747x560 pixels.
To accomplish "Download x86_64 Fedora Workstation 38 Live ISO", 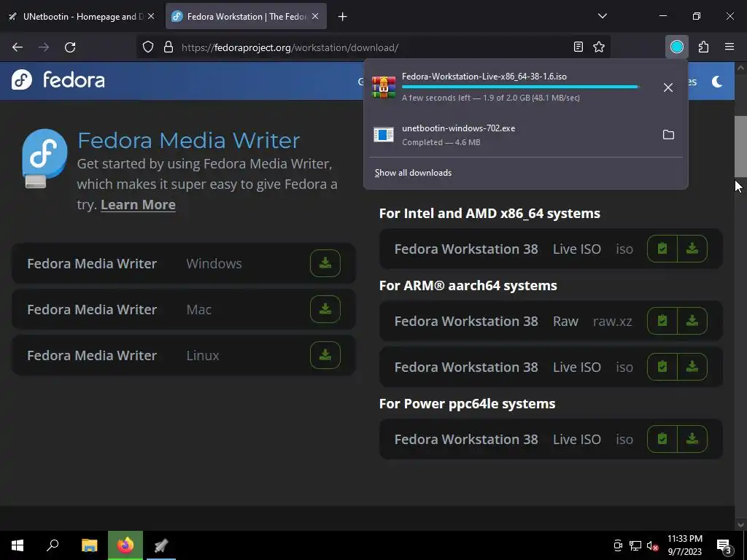I will pyautogui.click(x=692, y=249).
